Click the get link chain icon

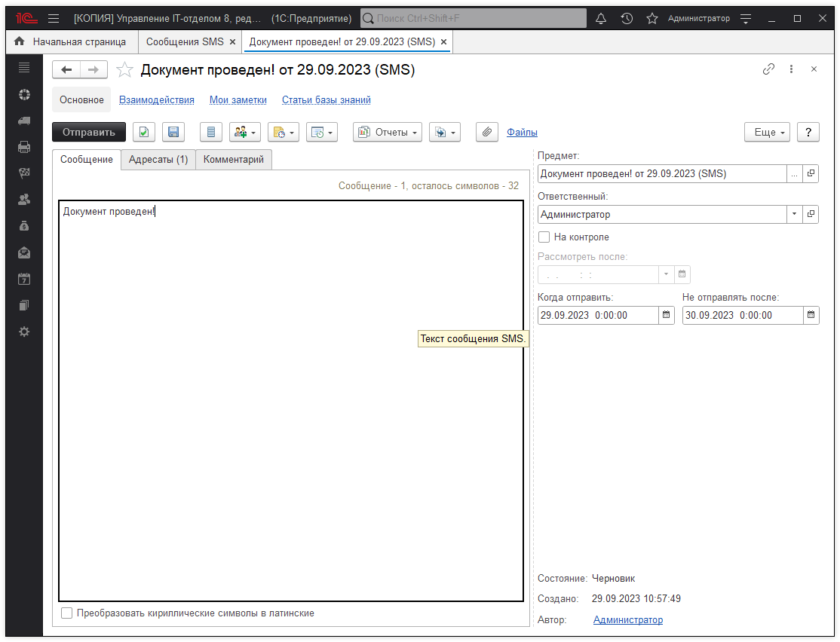pos(768,69)
